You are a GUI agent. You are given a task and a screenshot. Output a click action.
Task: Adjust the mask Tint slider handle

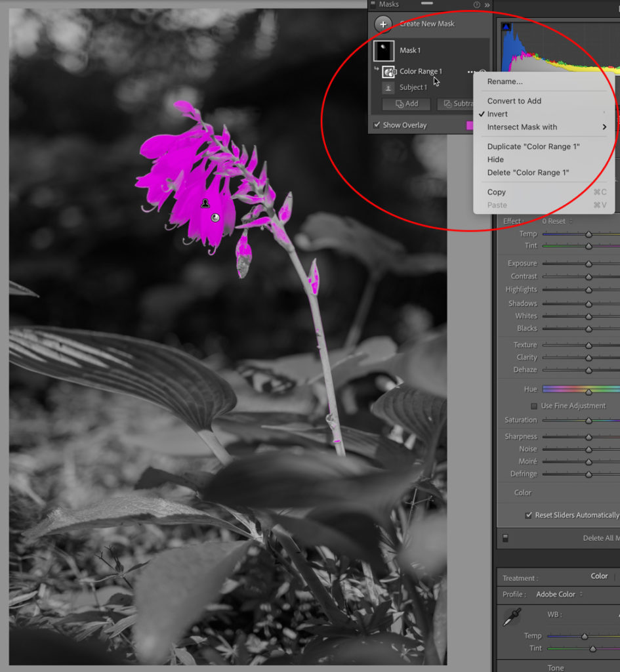pos(589,247)
